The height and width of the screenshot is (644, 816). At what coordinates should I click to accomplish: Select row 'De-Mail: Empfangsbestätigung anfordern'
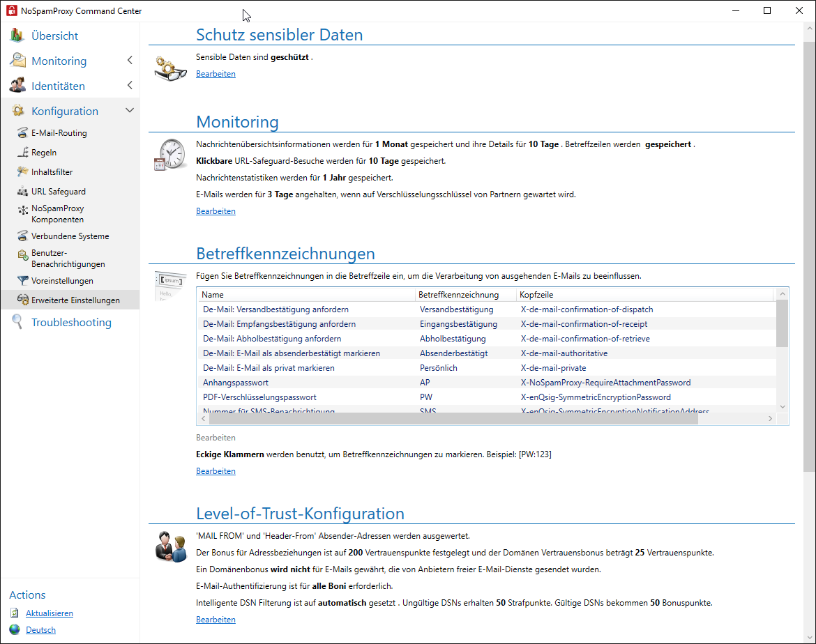tap(487, 323)
